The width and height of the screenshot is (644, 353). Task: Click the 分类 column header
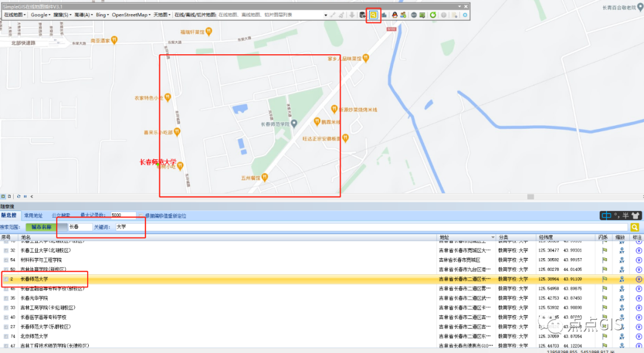(x=516, y=237)
